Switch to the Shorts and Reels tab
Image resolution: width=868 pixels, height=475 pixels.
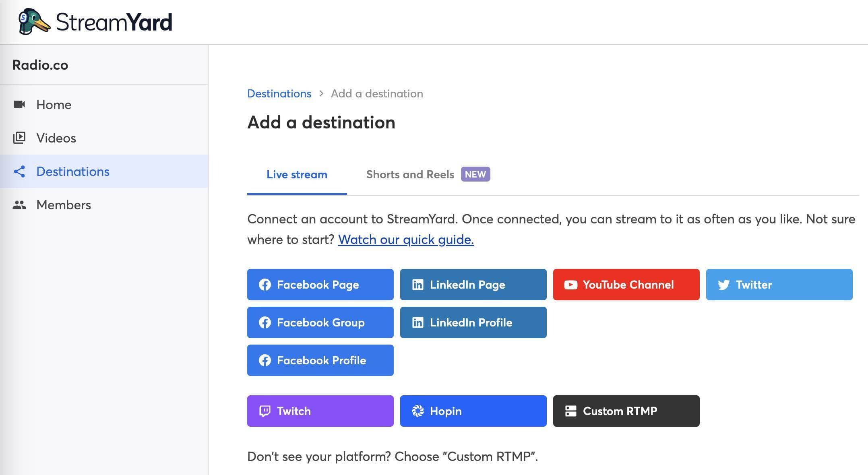point(410,174)
